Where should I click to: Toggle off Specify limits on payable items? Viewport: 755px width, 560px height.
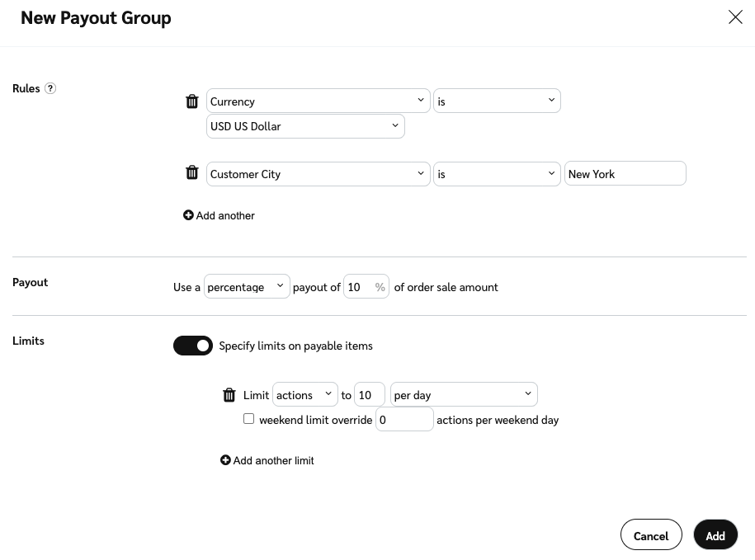click(x=193, y=346)
